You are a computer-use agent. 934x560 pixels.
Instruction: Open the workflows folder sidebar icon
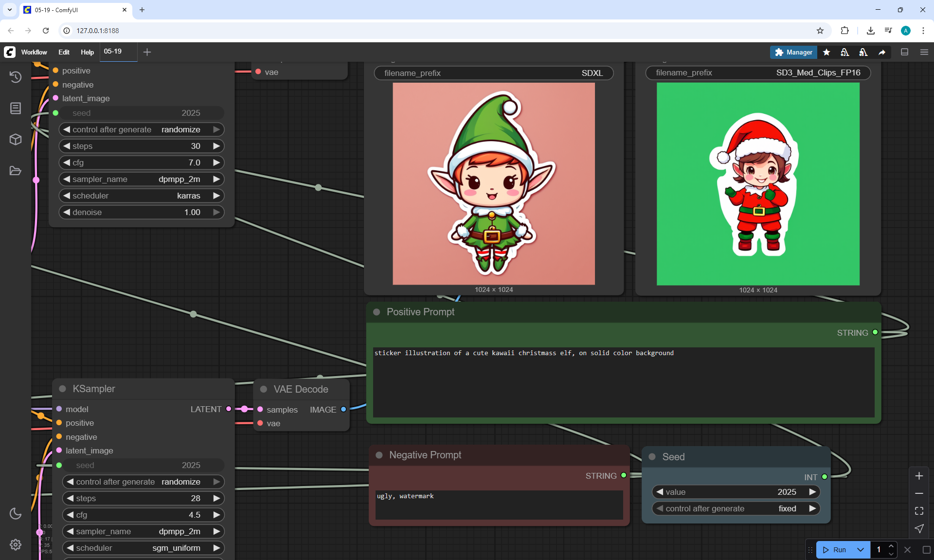[x=16, y=171]
